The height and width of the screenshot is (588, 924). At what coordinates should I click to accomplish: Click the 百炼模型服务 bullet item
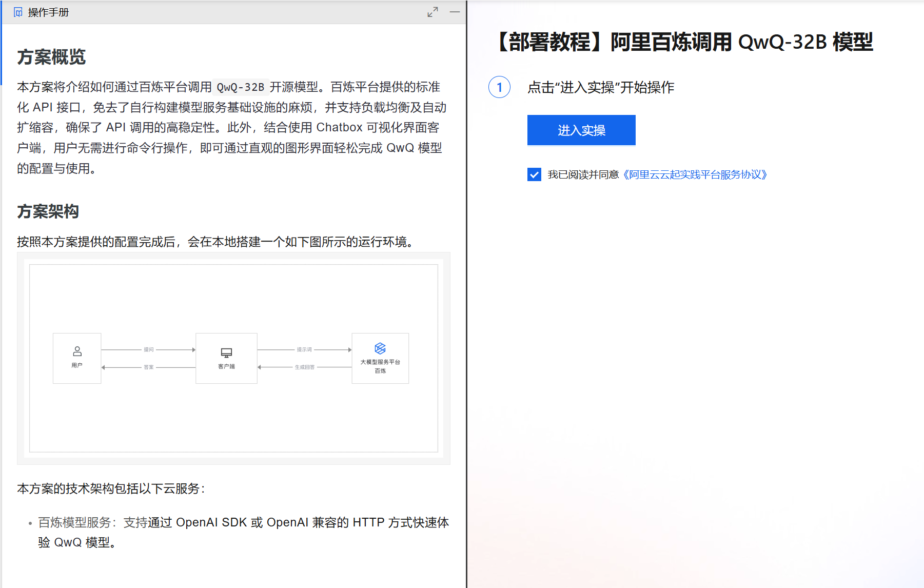(243, 532)
